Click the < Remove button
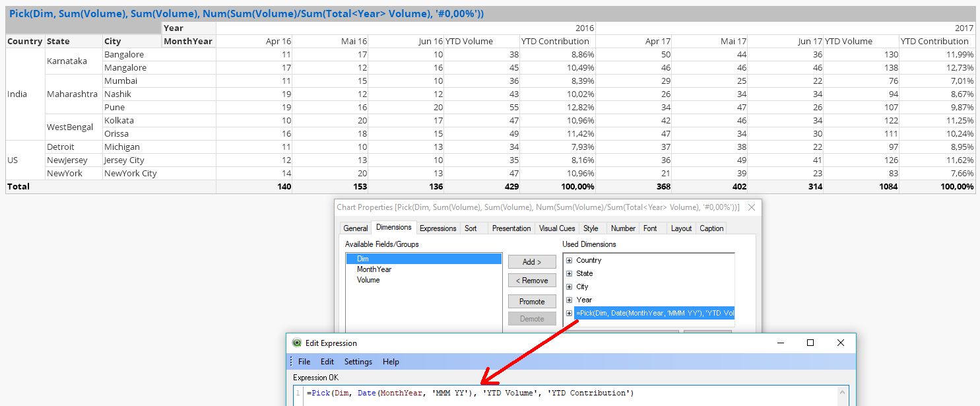The height and width of the screenshot is (406, 980). click(x=532, y=281)
